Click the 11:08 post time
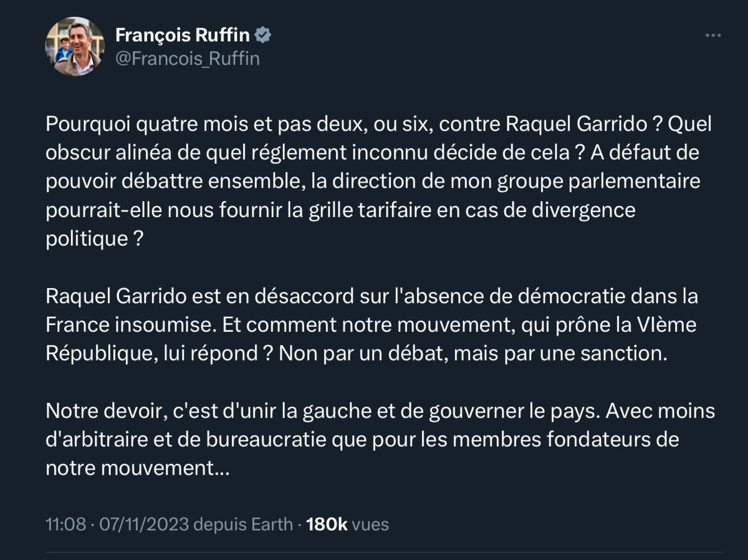 [x=65, y=524]
